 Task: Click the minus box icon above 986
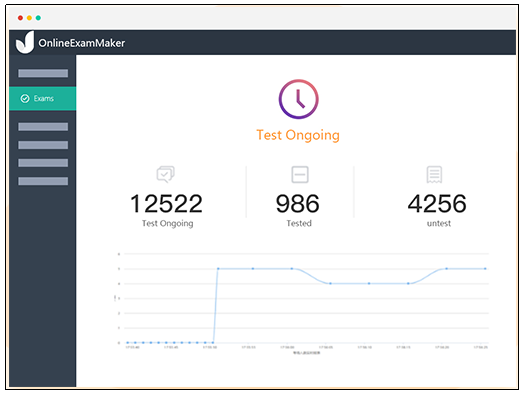point(300,174)
